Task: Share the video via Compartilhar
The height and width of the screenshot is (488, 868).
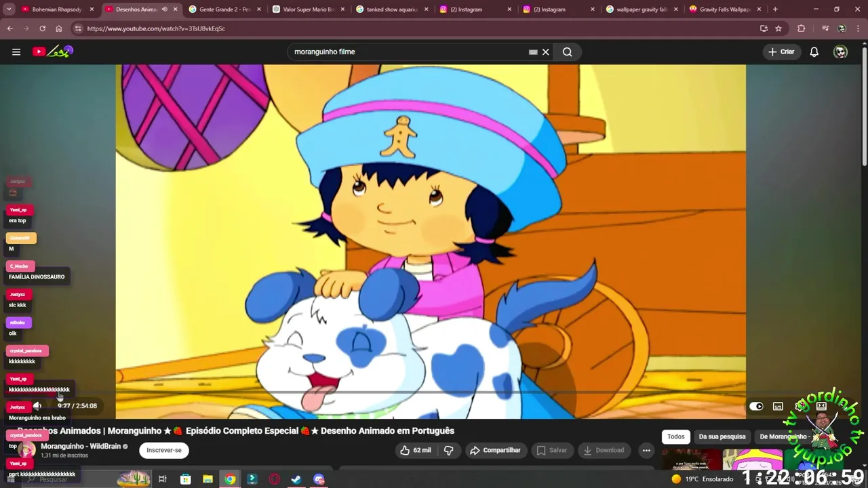Action: pos(495,450)
